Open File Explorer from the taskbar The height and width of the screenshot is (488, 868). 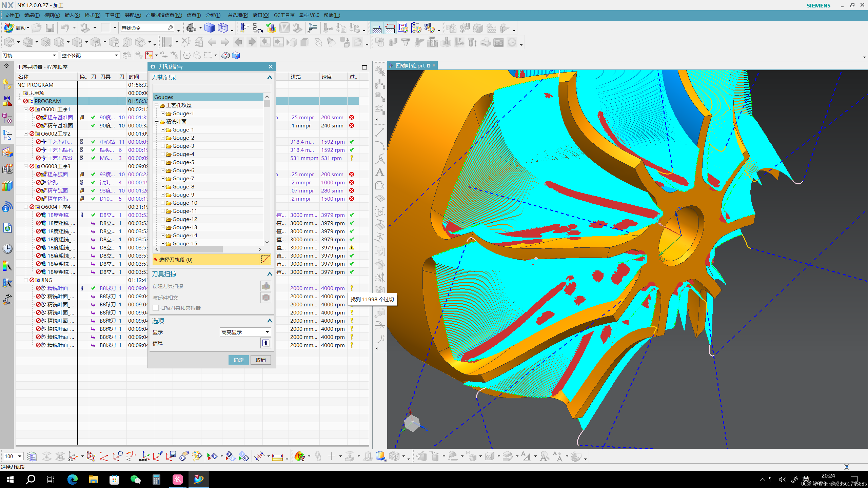click(x=94, y=479)
